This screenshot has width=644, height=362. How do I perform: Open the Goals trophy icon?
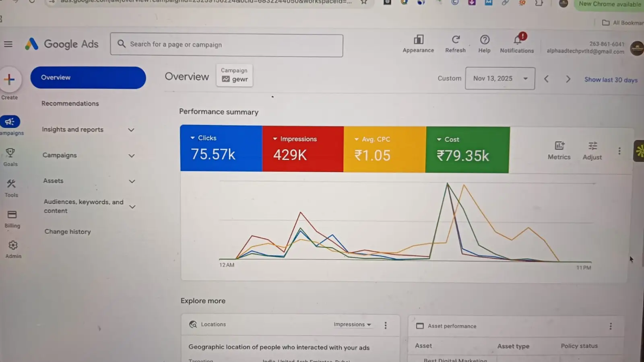pos(10,153)
